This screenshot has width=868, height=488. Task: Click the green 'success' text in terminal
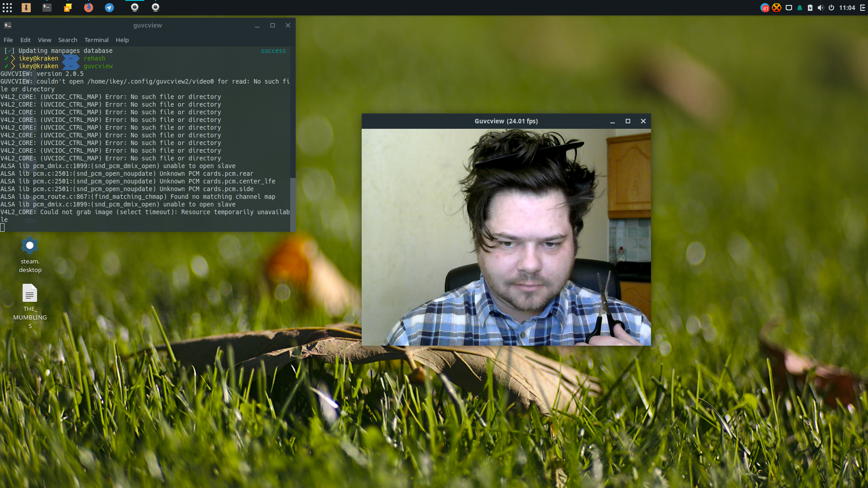point(274,51)
